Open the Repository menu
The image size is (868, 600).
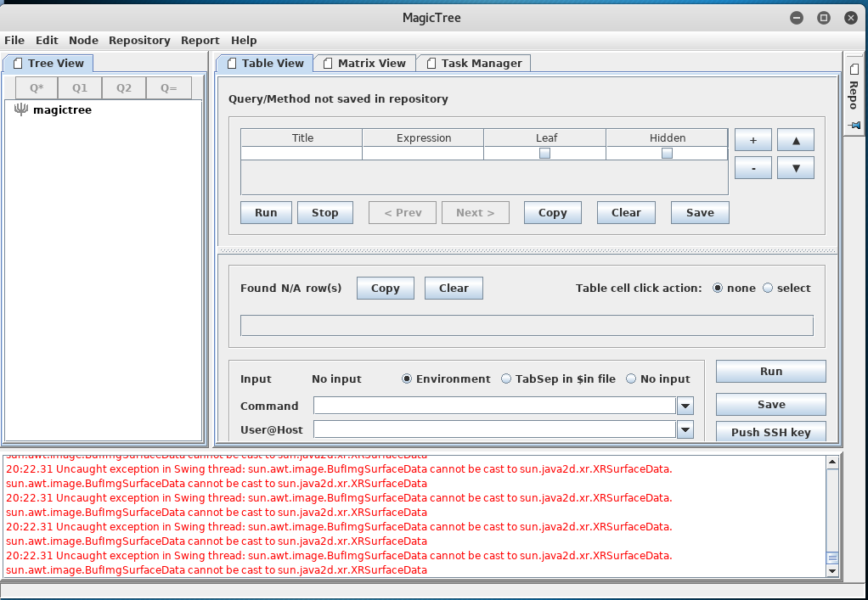click(139, 41)
